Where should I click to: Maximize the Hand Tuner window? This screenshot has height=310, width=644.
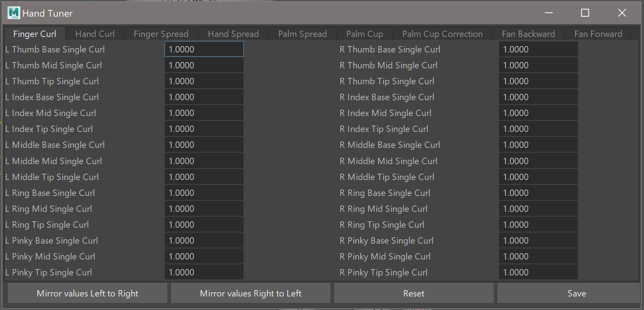click(x=585, y=13)
